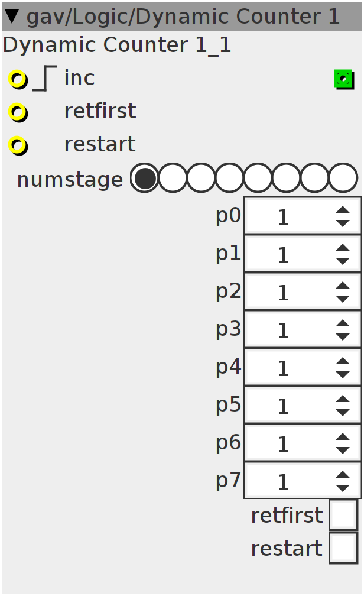This screenshot has width=364, height=596.
Task: Click the p1 value field
Action: tap(303, 254)
